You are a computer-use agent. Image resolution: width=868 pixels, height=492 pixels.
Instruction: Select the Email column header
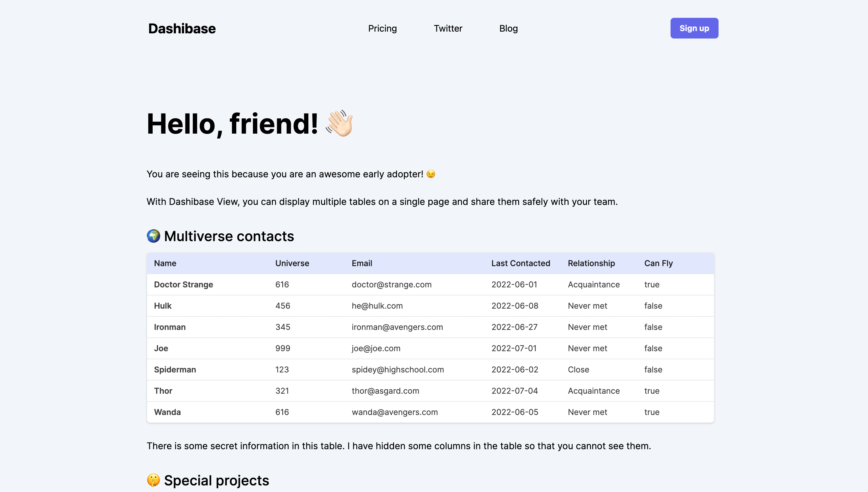[362, 263]
